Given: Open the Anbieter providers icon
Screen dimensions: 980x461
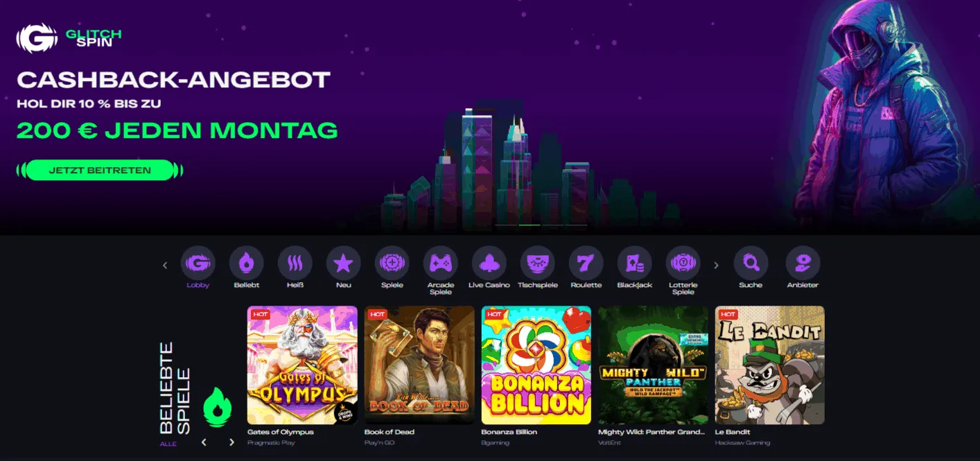Looking at the screenshot, I should (x=803, y=263).
